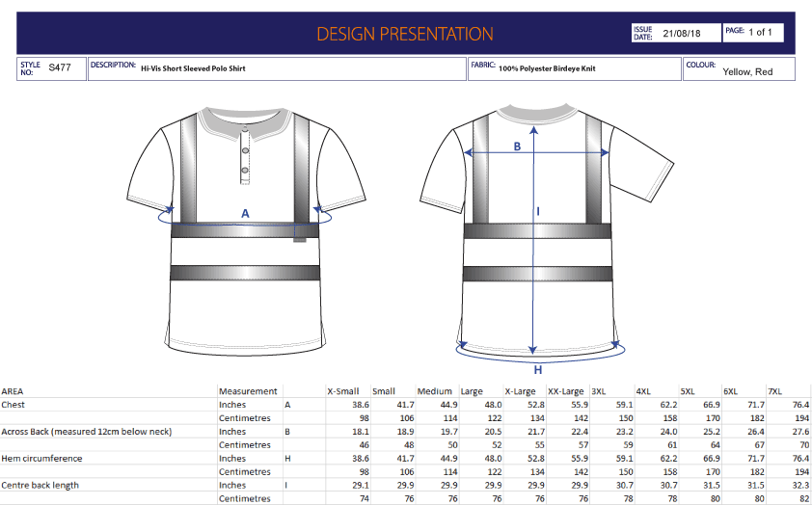Click the 'PAGE:' label
Image resolution: width=812 pixels, height=505 pixels.
coord(735,31)
